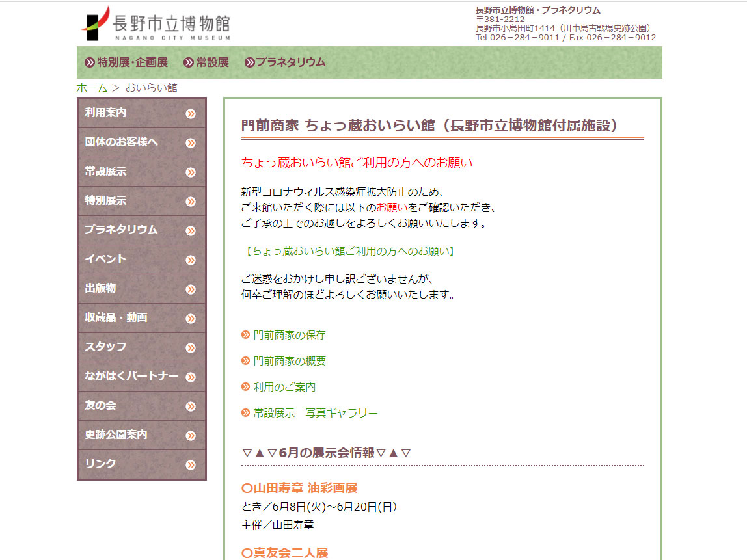
Task: Click the organizer text 主催／山田寿章
Action: pyautogui.click(x=278, y=525)
